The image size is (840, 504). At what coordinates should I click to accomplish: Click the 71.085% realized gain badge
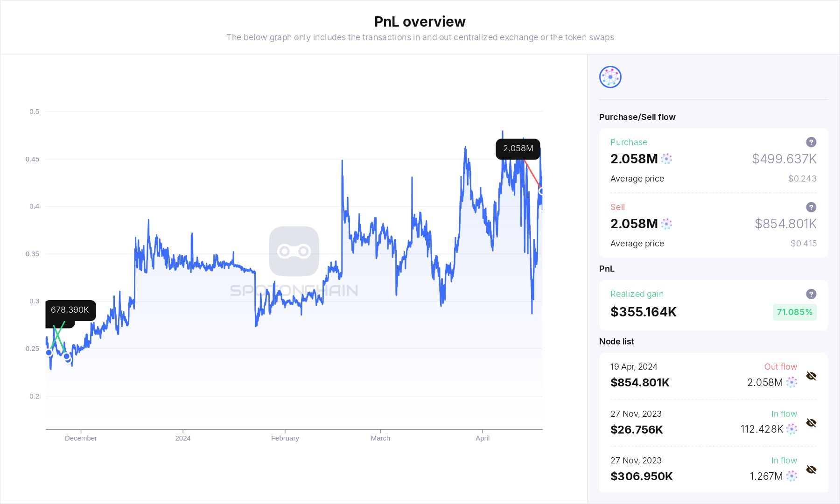click(x=795, y=312)
